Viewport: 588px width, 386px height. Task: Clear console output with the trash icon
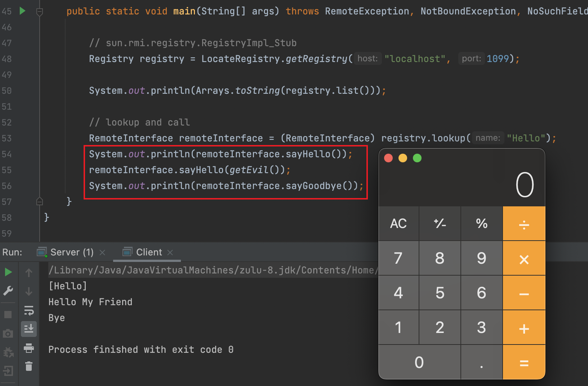click(29, 367)
